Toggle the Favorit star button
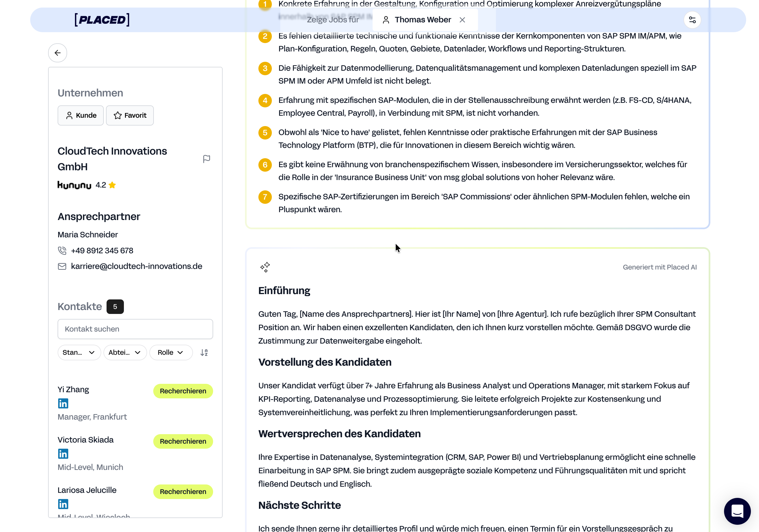Screen dimensions: 759x532 130,115
